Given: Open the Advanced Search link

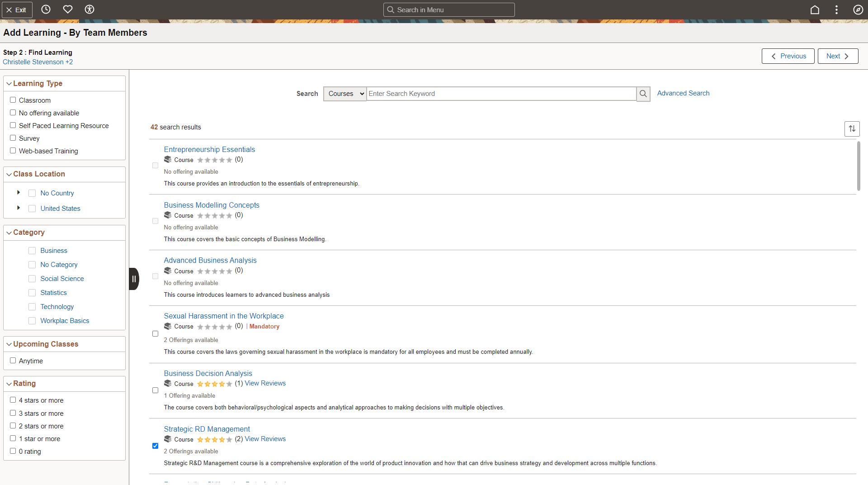Looking at the screenshot, I should [x=683, y=93].
